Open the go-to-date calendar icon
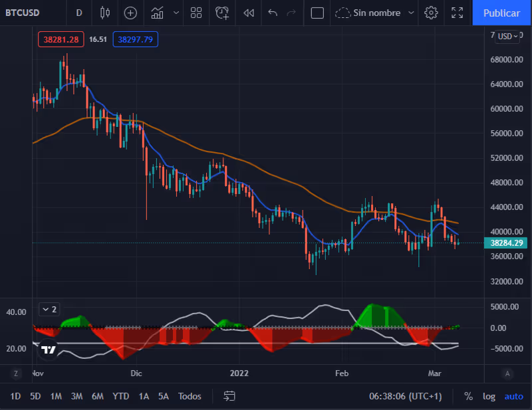Viewport: 532px width, 410px height. pos(229,396)
